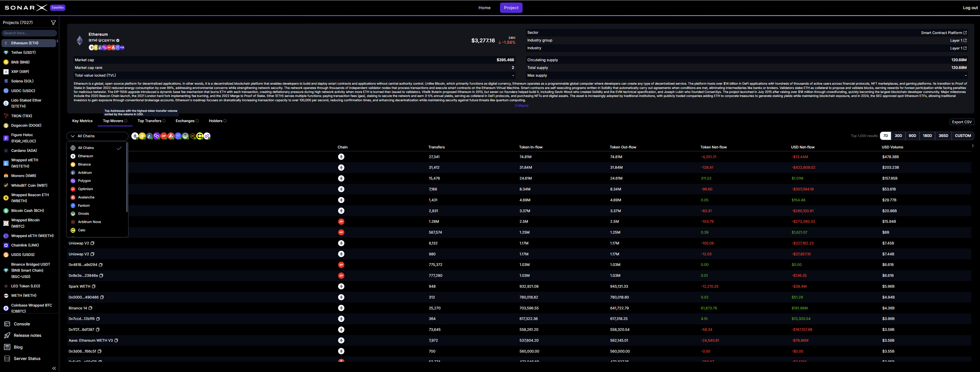Click the Export CSV button
980x372 pixels.
(962, 122)
